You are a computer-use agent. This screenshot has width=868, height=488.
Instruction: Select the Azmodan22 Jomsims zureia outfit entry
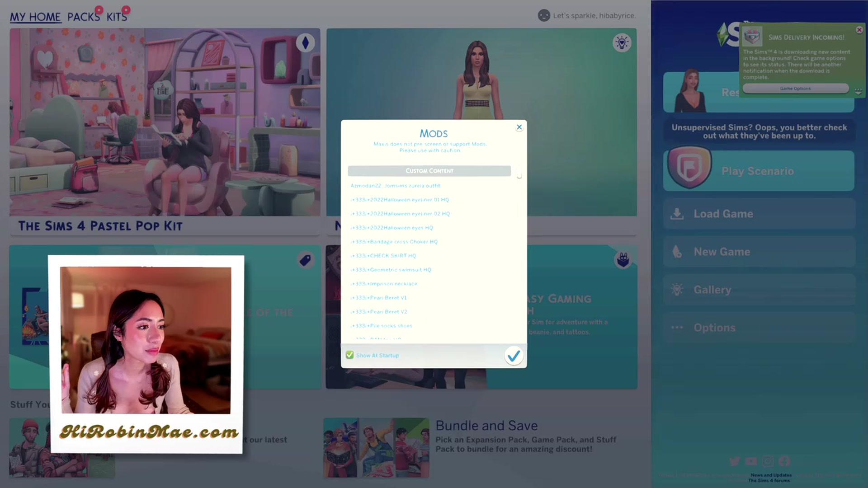coord(395,186)
